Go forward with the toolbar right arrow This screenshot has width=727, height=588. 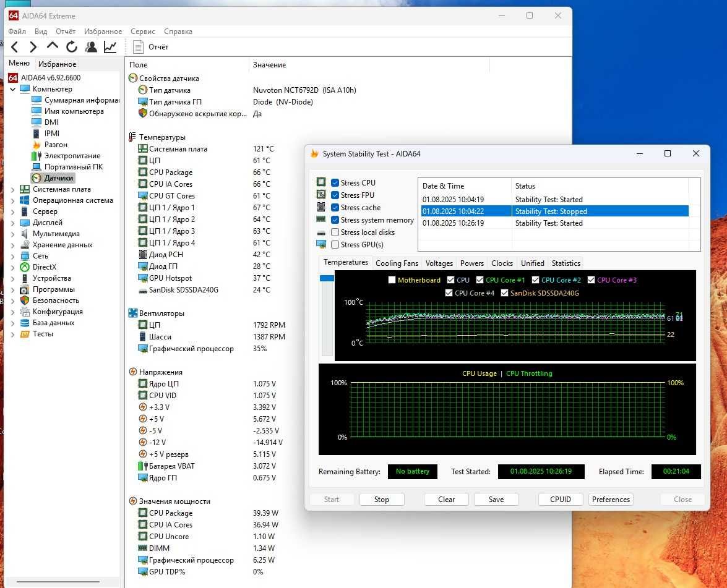coord(33,47)
